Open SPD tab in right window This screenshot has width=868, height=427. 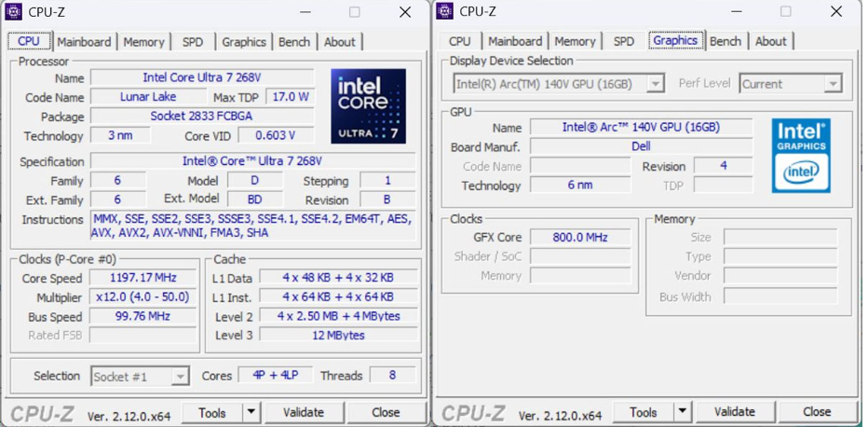pyautogui.click(x=624, y=42)
